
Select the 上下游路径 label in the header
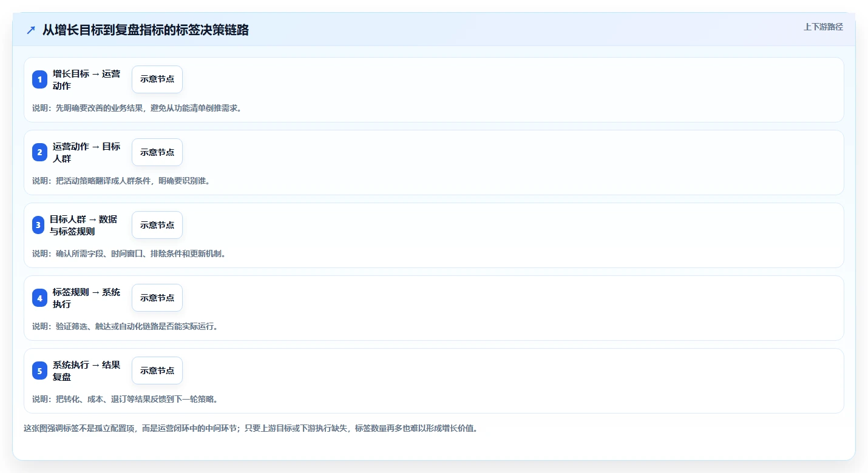pos(823,27)
